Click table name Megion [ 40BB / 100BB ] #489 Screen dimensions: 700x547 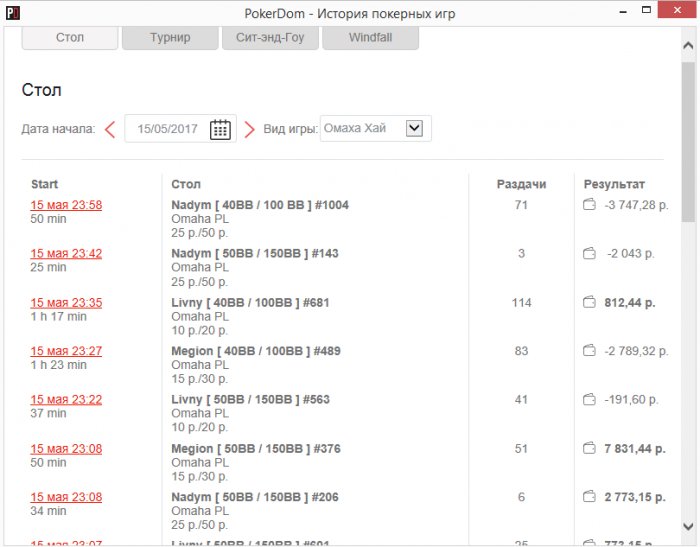click(256, 351)
